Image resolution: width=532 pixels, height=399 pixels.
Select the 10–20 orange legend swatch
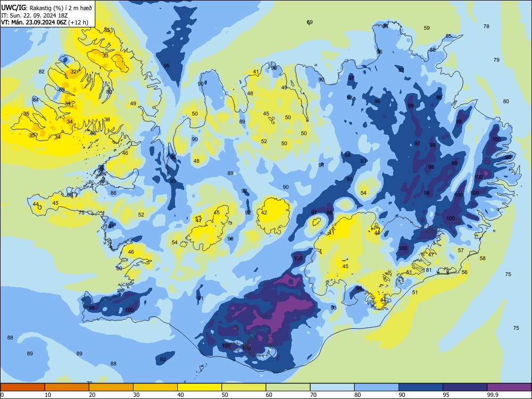(67, 387)
